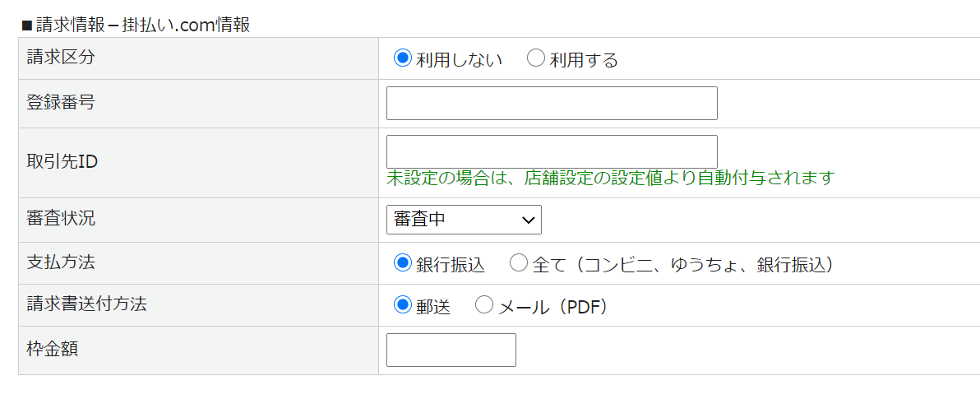Click the chevron arrow on 審査中 select
The width and height of the screenshot is (980, 399).
point(528,220)
